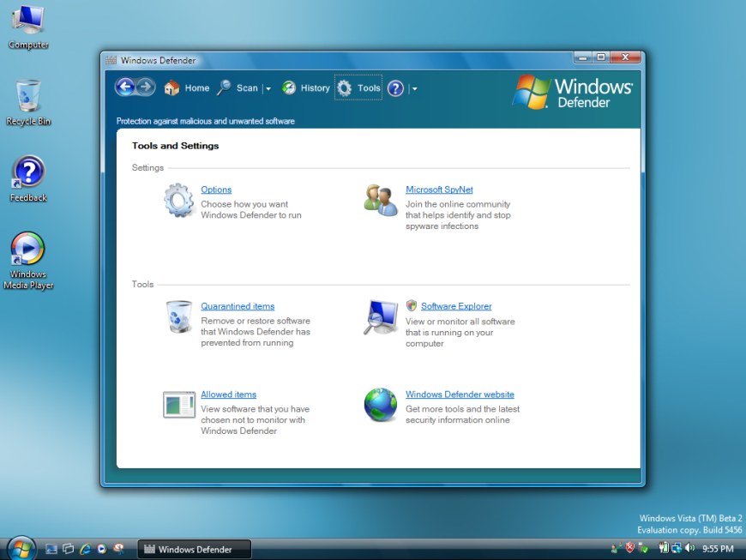Viewport: 746px width, 560px height.
Task: Open the Microsoft SpyNet link
Action: click(x=439, y=190)
